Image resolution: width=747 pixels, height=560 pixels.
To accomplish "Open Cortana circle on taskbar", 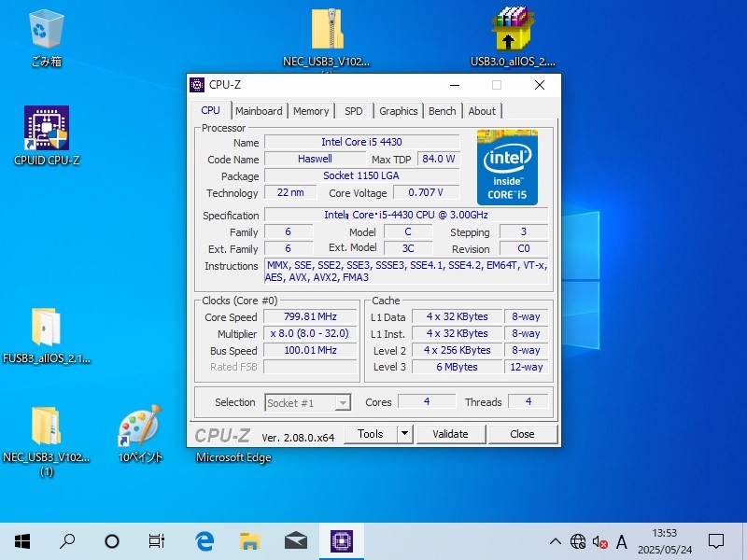I will pos(112,541).
